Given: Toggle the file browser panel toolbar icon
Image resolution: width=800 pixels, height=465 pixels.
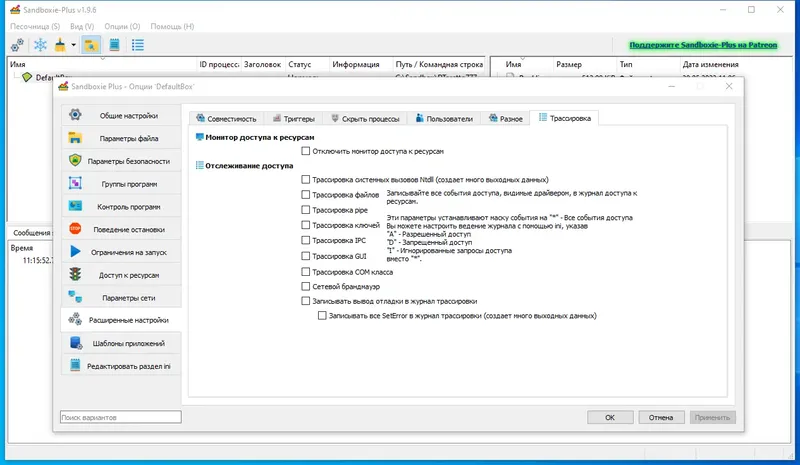Looking at the screenshot, I should tap(91, 45).
